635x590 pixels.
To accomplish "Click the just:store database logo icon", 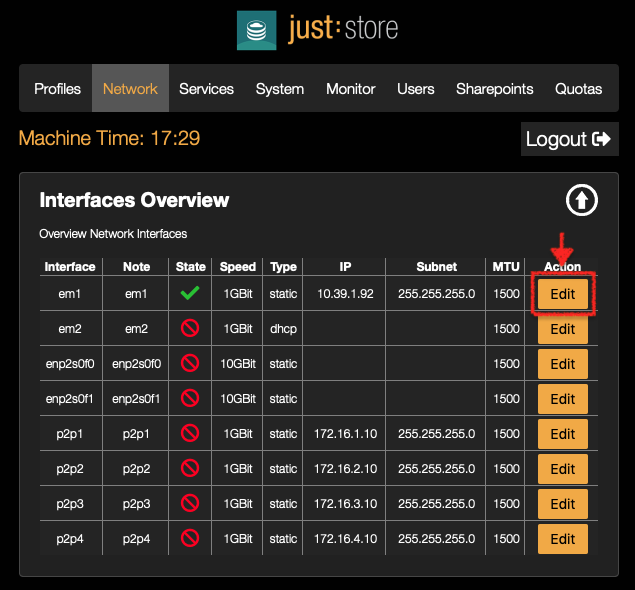I will 256,30.
